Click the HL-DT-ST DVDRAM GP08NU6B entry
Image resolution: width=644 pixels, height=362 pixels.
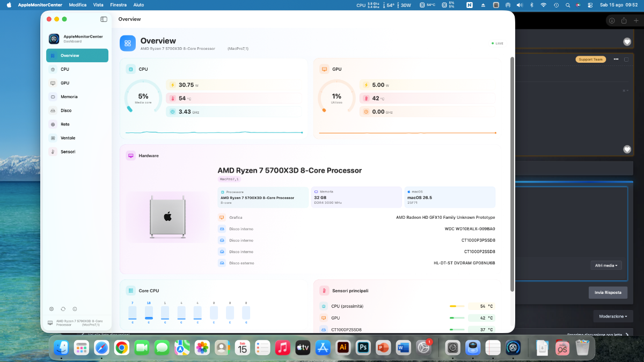point(356,263)
